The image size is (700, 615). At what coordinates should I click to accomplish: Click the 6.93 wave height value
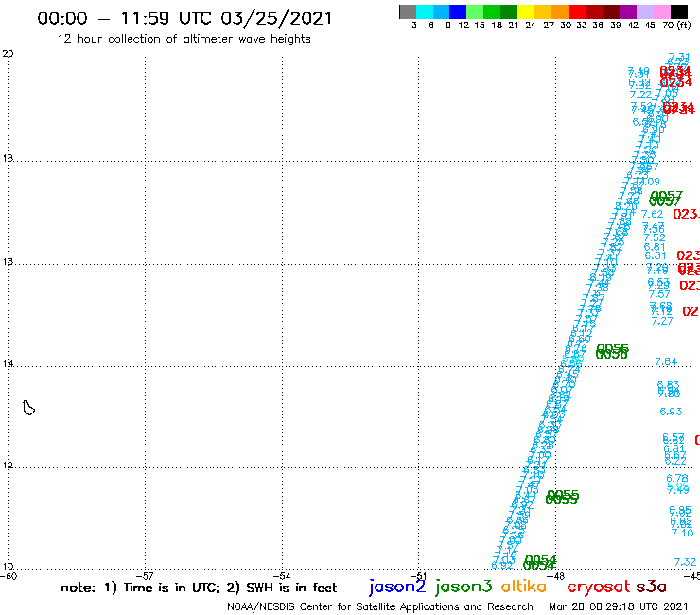tap(671, 412)
